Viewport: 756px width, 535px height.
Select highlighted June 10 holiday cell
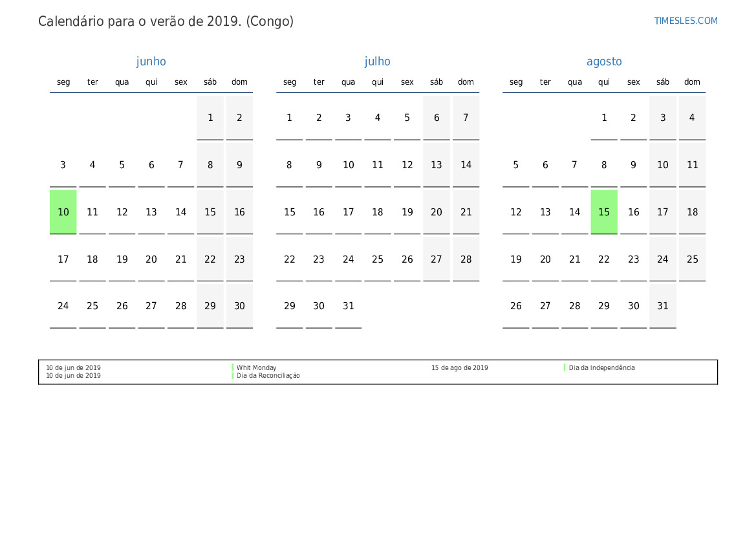(x=63, y=212)
